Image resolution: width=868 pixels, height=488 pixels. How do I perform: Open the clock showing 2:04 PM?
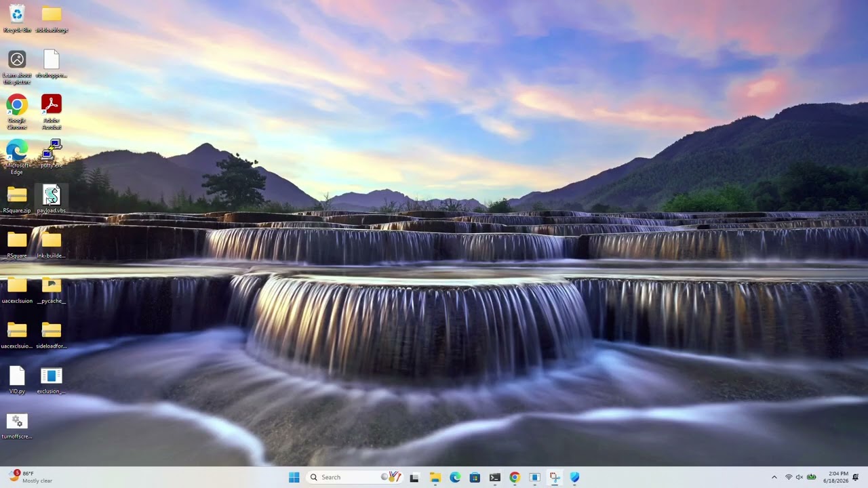click(x=835, y=477)
